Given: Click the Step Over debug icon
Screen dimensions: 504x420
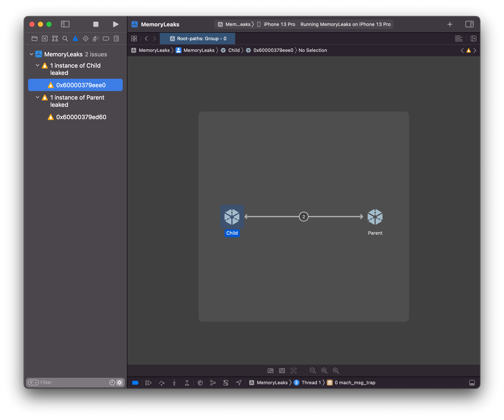Looking at the screenshot, I should tap(161, 383).
